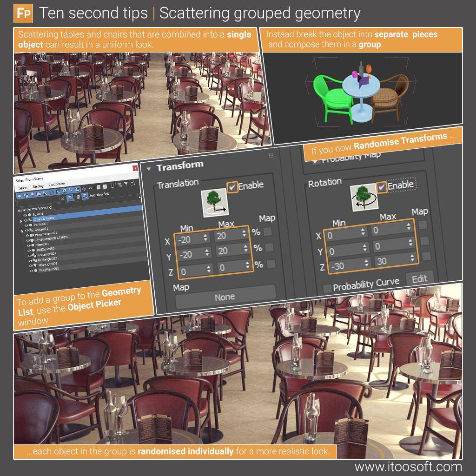Click the clear search X icon

pos(63,199)
